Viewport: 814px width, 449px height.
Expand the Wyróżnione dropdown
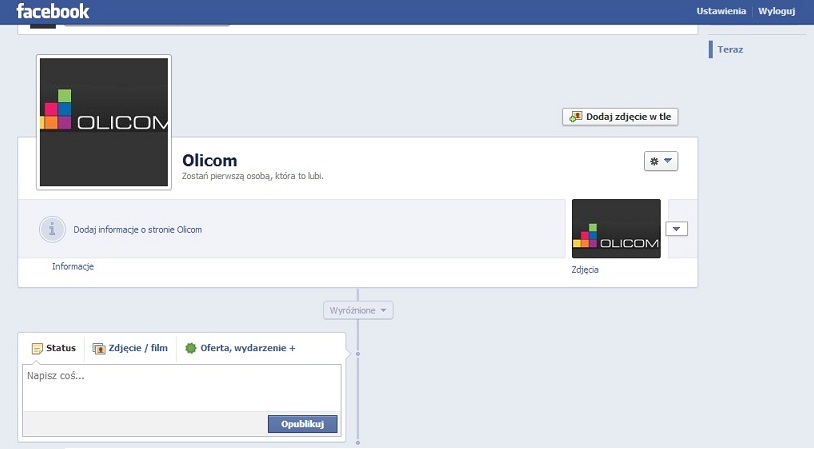(358, 311)
